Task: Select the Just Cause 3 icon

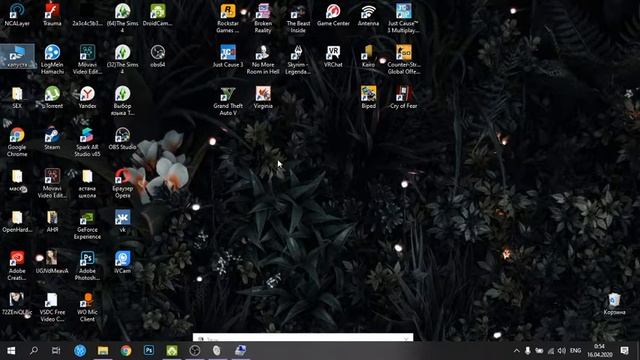Action: coord(228,56)
